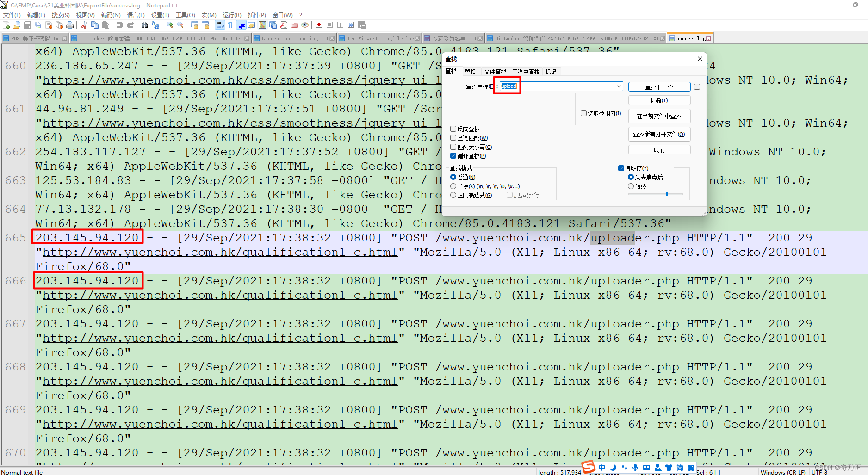The width and height of the screenshot is (868, 475).
Task: Click the Undo arrow icon
Action: pos(120,25)
